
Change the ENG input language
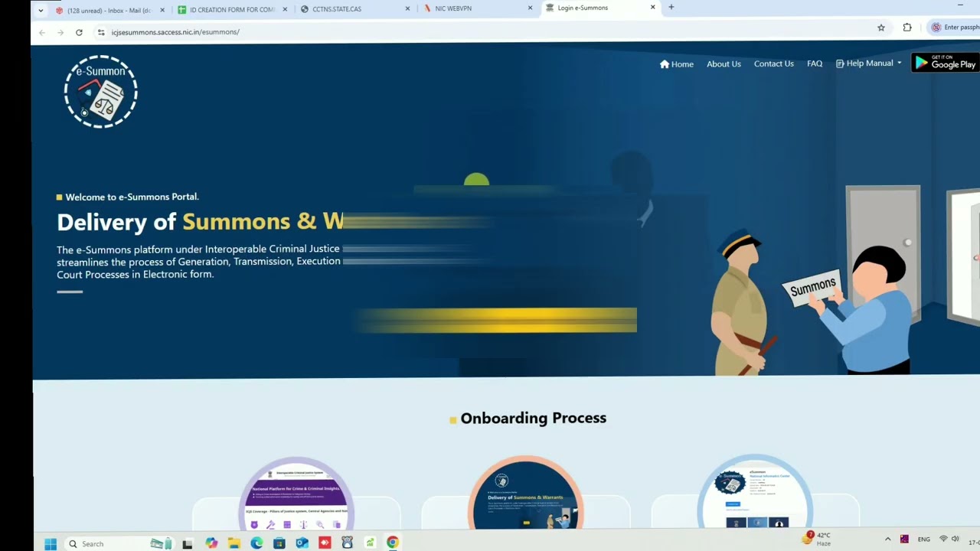(x=924, y=539)
